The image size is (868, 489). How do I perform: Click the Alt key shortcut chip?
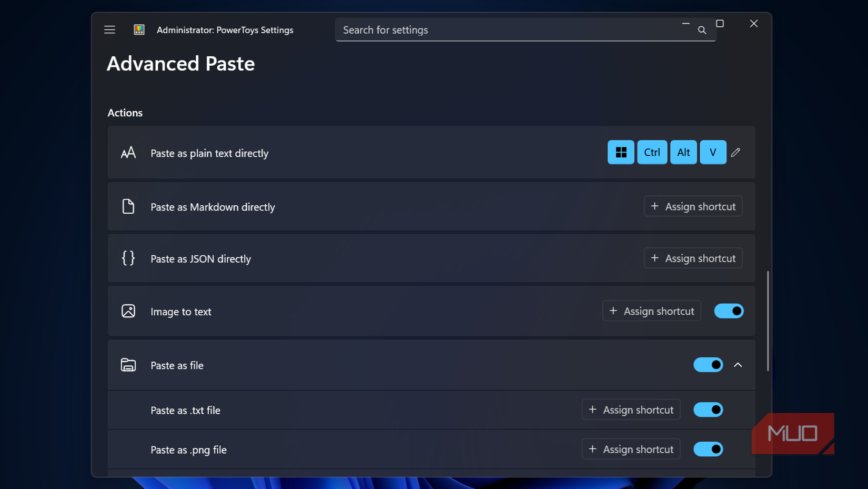point(683,152)
